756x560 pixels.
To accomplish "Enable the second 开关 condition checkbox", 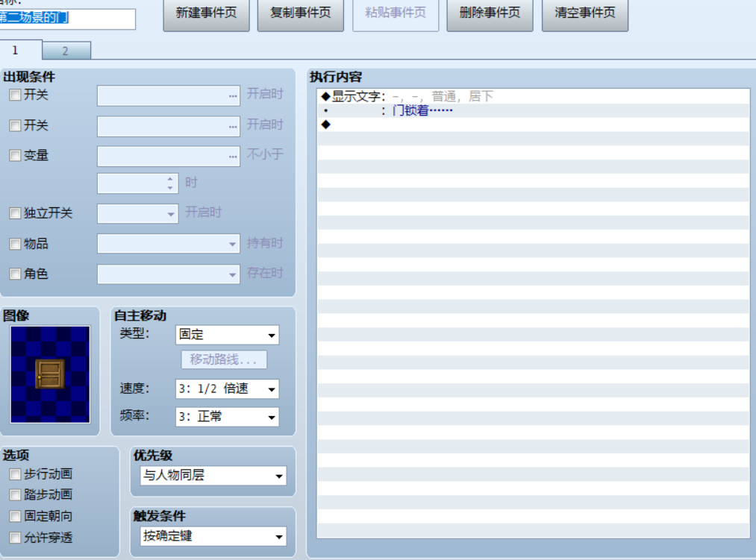I will coord(15,126).
